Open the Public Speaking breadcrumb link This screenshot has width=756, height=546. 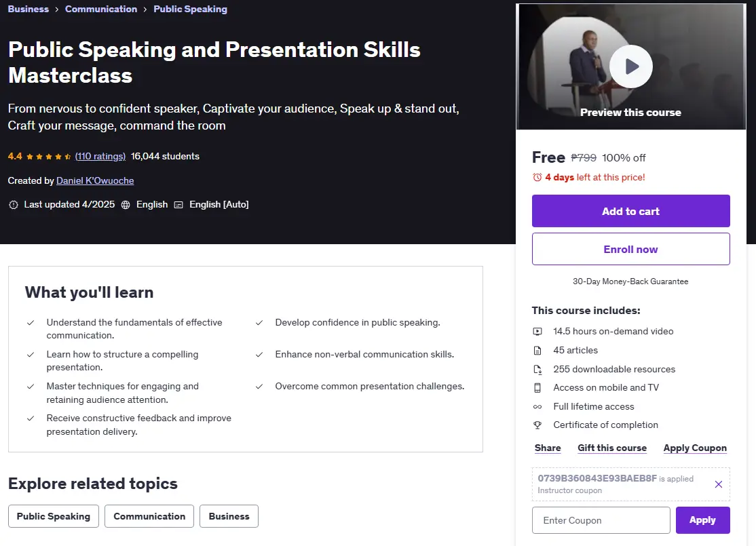[x=191, y=9]
